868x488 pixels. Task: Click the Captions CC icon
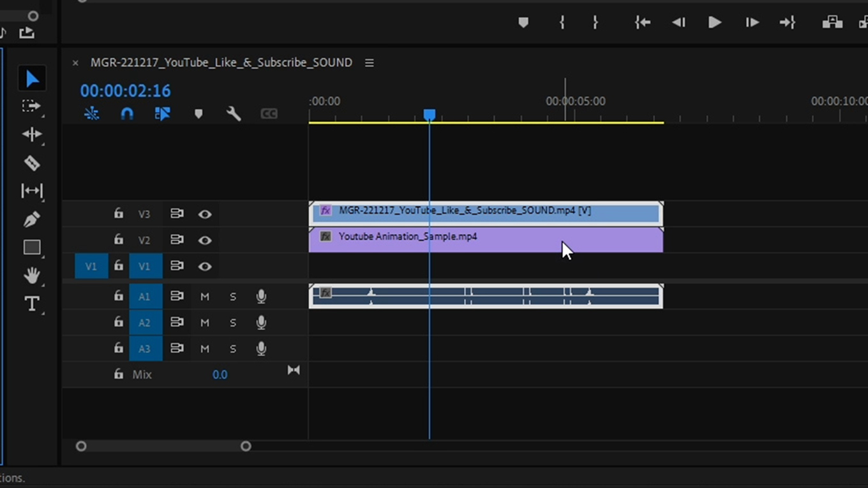tap(269, 113)
